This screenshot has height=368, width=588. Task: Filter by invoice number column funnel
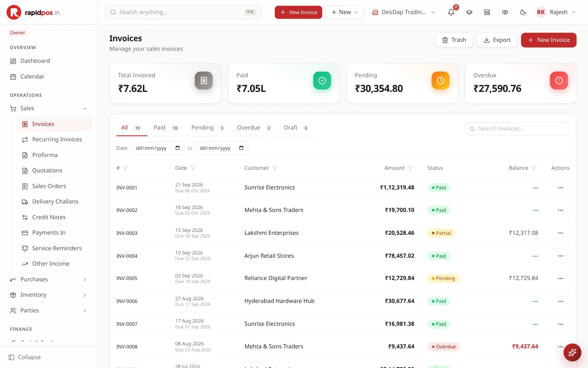point(125,168)
